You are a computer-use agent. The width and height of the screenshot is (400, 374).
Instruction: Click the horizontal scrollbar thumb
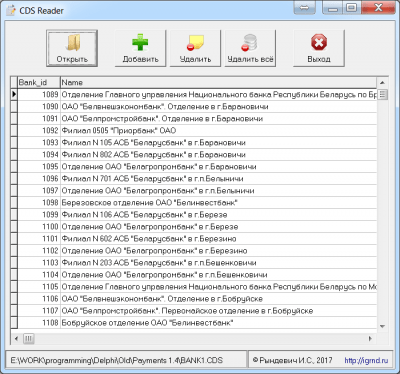(x=29, y=339)
